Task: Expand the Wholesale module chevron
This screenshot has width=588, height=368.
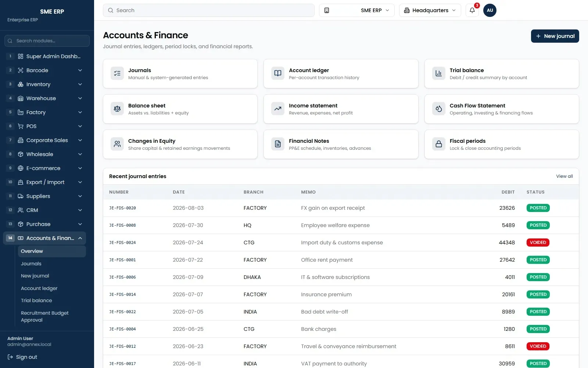Action: click(80, 154)
